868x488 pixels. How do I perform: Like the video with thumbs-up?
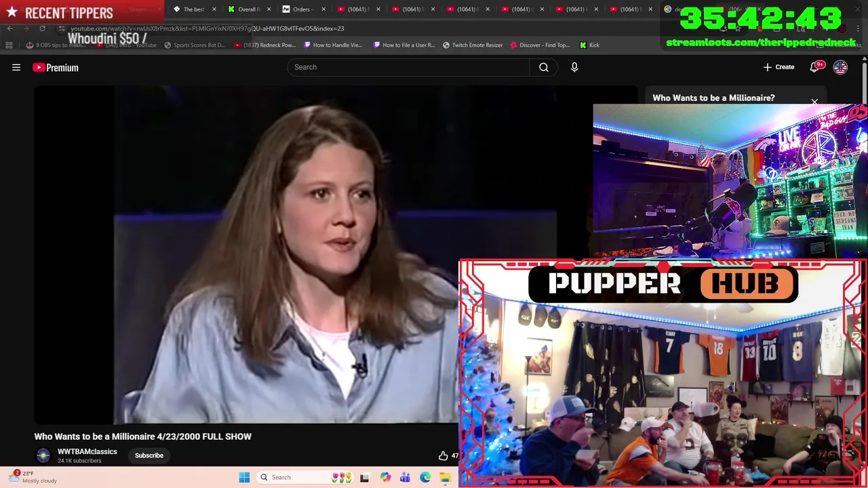[443, 455]
